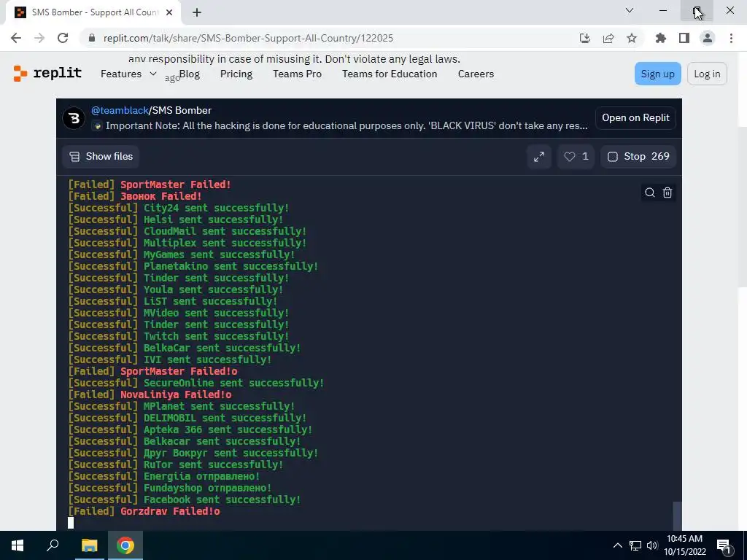The image size is (747, 560).
Task: Click 'Facebook sent successfully!' console line
Action: pyautogui.click(x=184, y=499)
